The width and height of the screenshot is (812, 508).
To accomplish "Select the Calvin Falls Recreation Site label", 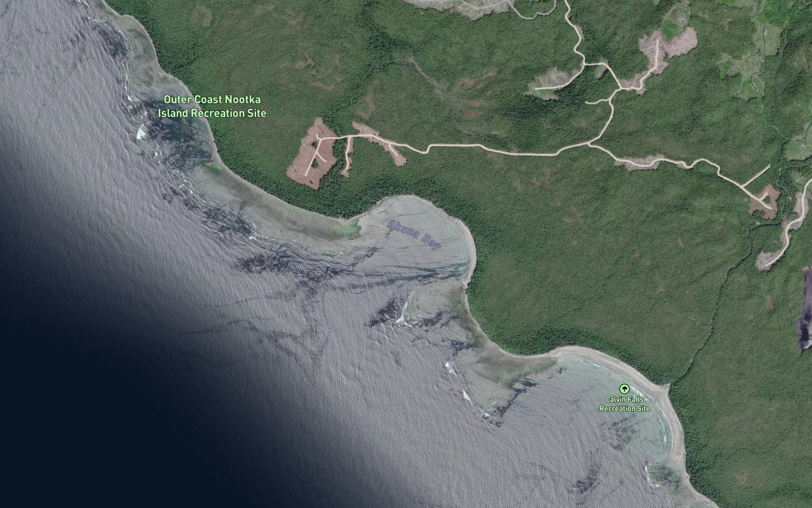I will 625,404.
